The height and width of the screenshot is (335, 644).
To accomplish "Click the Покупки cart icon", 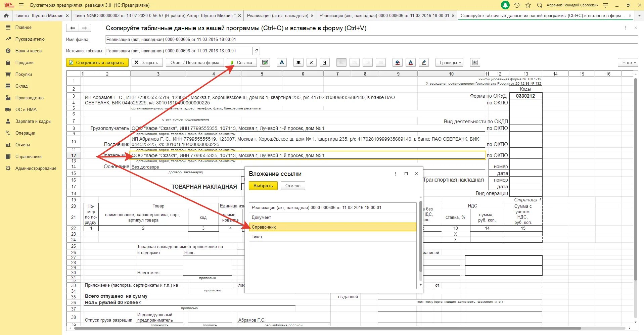I will tap(8, 74).
